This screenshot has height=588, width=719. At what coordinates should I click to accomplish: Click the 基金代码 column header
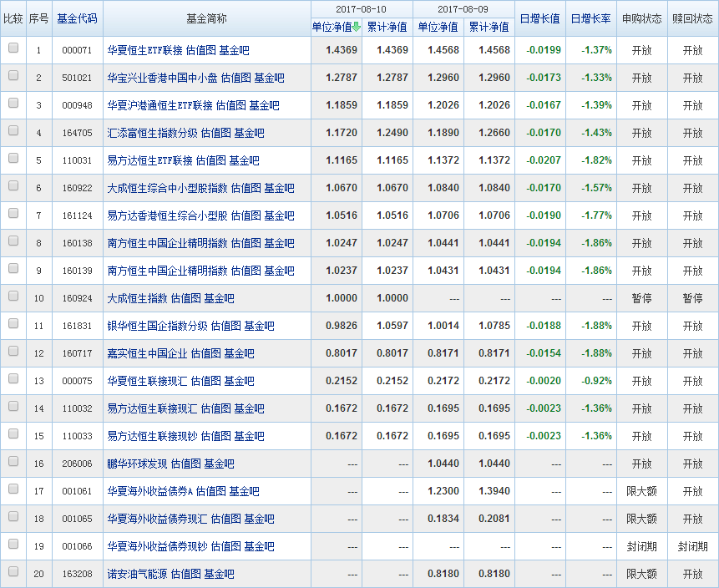[77, 18]
